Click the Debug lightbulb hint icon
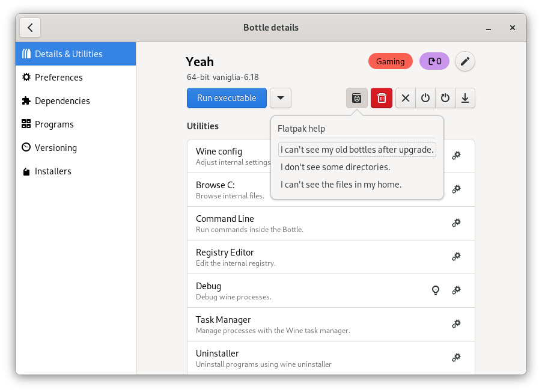This screenshot has height=392, width=542. click(436, 290)
